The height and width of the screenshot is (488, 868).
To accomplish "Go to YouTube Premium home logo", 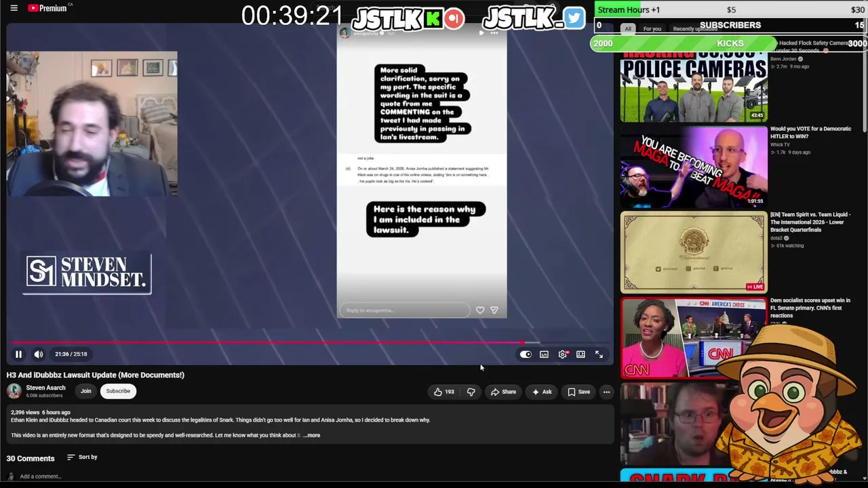I will click(47, 8).
